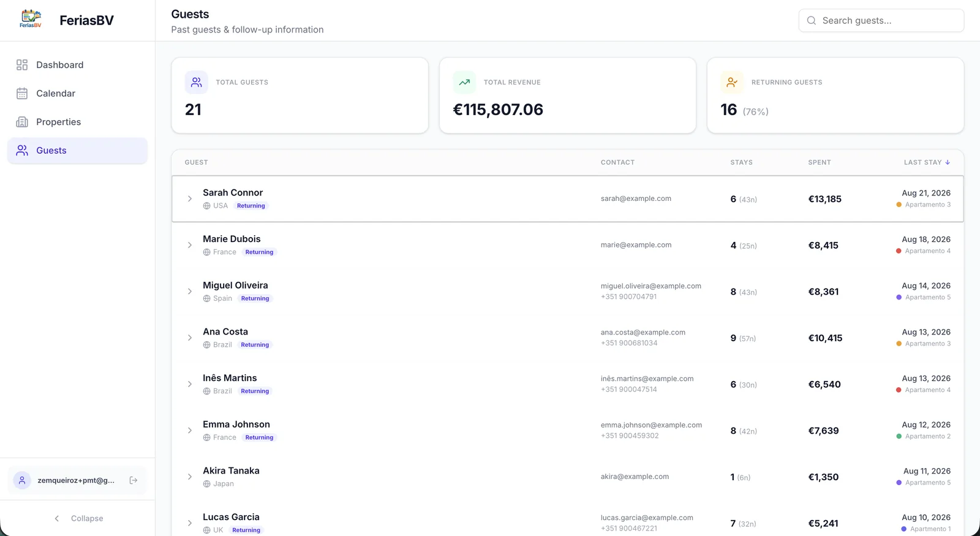Click the magnifier icon in search box
Viewport: 980px width, 536px height.
(812, 20)
